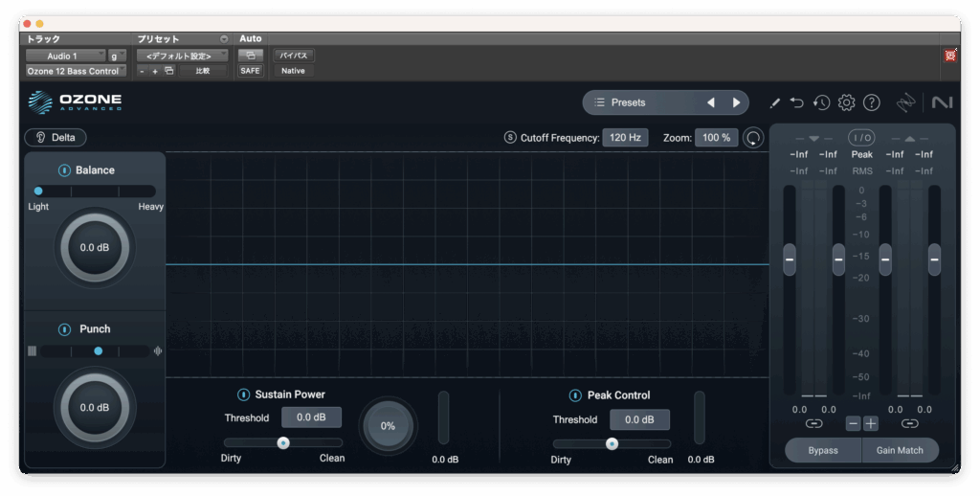Toggle Peak Control power button
Viewport: 980px width, 496px height.
pyautogui.click(x=575, y=395)
